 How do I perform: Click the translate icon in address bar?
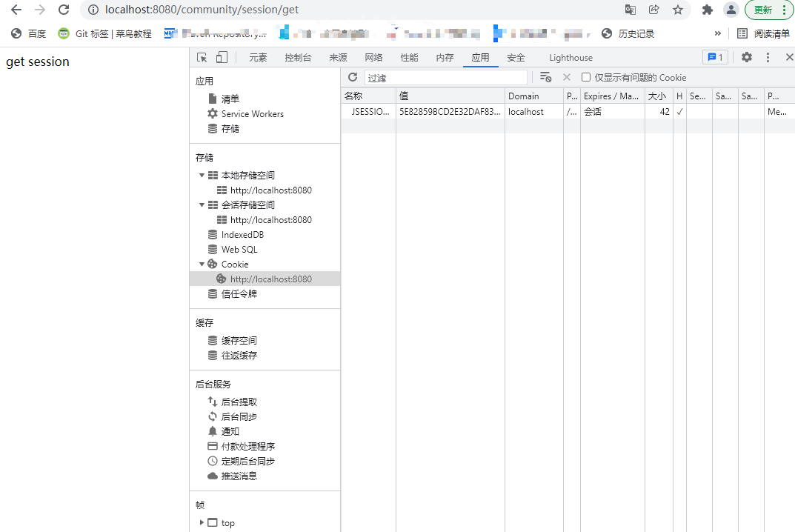pyautogui.click(x=631, y=10)
